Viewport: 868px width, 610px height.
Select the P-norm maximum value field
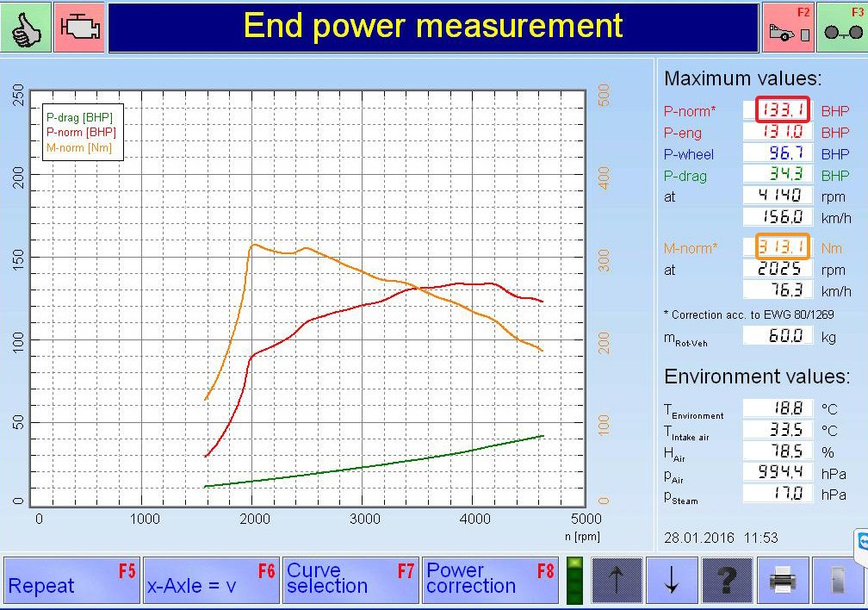782,109
